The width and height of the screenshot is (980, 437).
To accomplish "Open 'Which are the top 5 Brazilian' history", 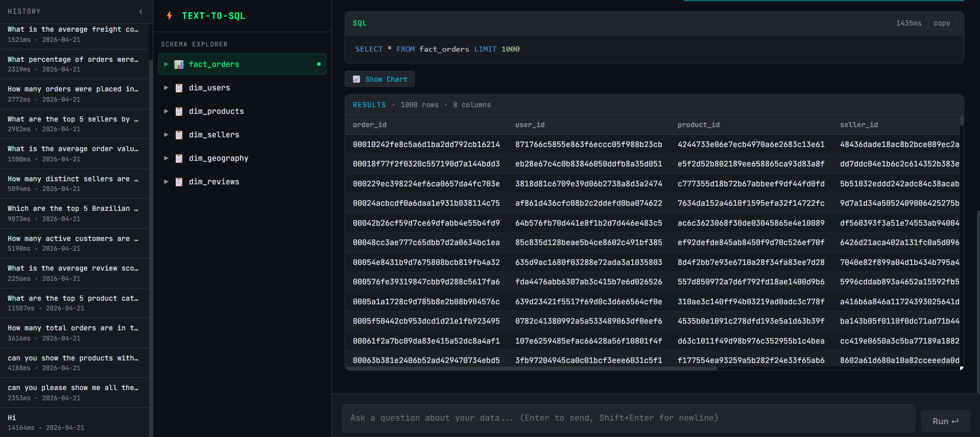I will pos(75,213).
